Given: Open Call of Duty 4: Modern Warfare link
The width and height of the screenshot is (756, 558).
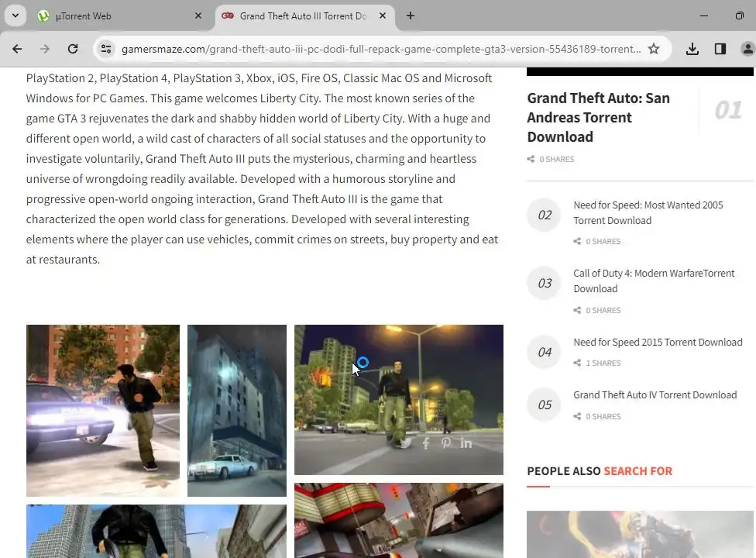Looking at the screenshot, I should (654, 281).
